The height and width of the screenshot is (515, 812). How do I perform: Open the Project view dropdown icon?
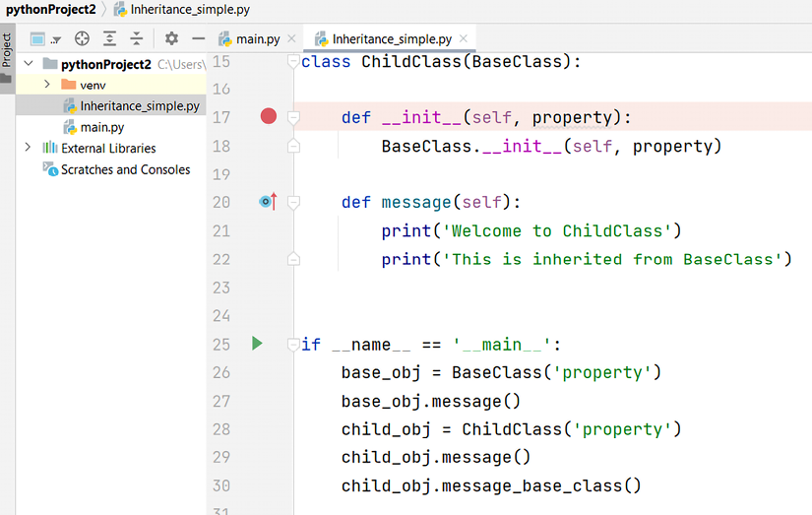coord(45,38)
